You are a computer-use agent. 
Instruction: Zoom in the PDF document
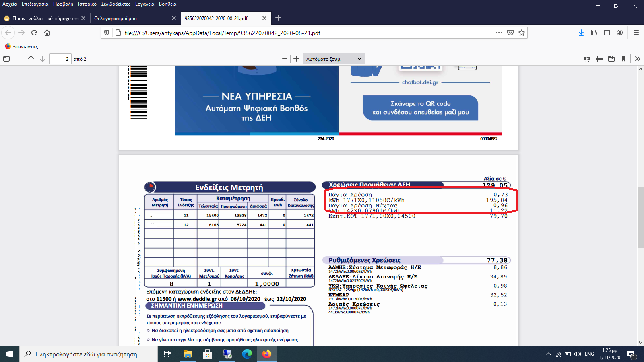click(x=296, y=59)
